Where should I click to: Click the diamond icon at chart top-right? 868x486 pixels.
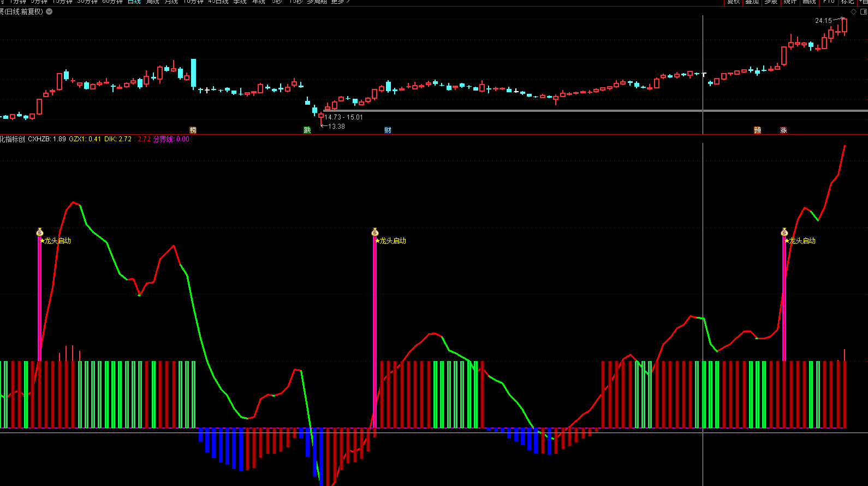coord(853,11)
